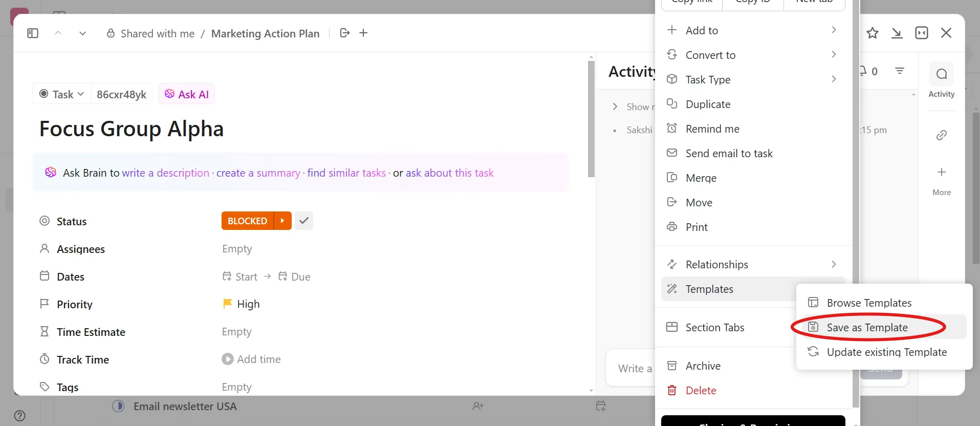Image resolution: width=980 pixels, height=426 pixels.
Task: Select Section Tabs menu item
Action: [x=729, y=327]
